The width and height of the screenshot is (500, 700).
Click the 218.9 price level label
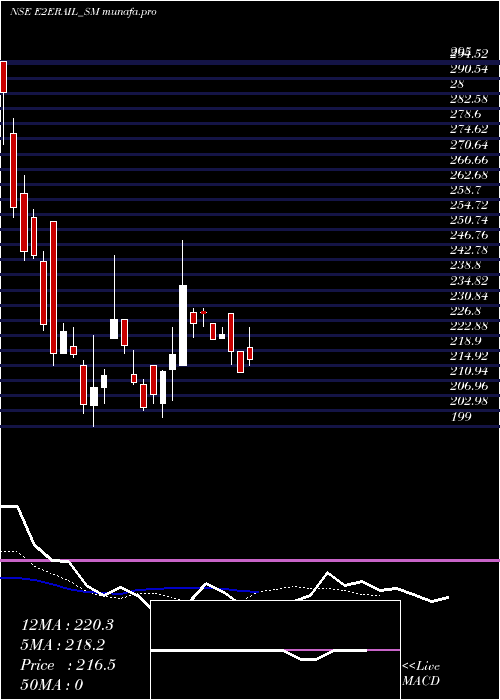(465, 341)
